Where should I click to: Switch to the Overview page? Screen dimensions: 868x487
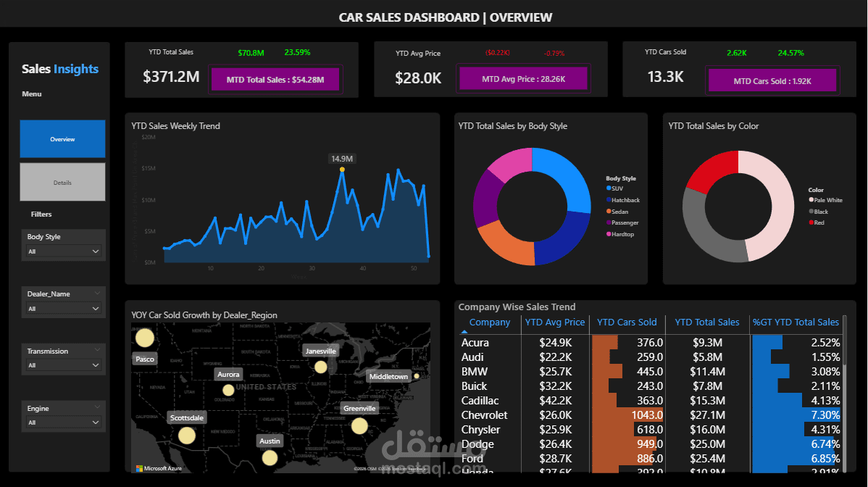tap(62, 138)
